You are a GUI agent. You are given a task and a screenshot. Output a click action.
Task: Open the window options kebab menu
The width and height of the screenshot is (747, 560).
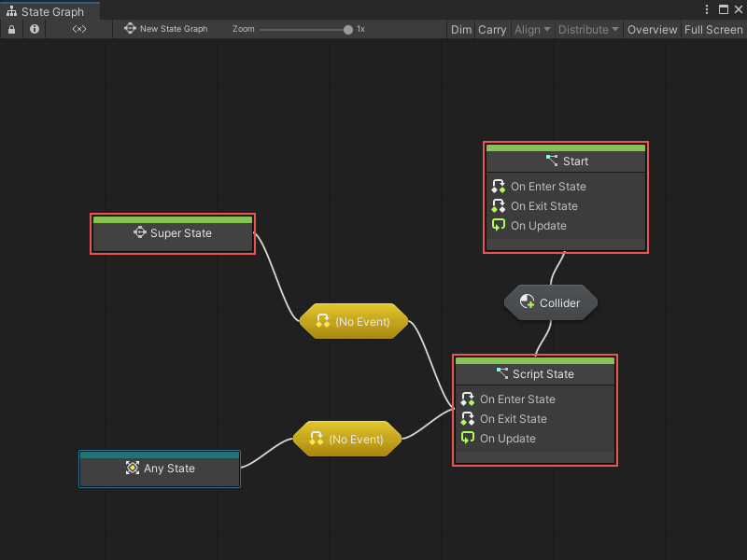tap(707, 8)
